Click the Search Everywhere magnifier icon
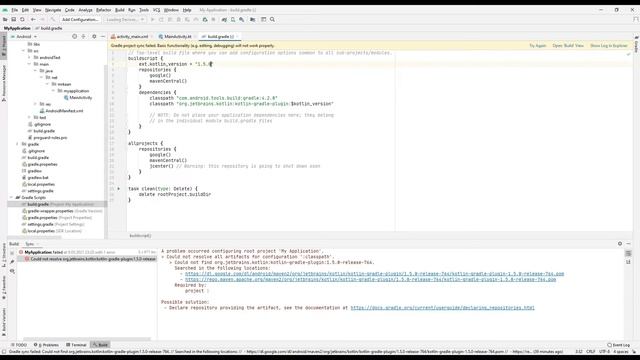The image size is (640, 360). [x=272, y=19]
